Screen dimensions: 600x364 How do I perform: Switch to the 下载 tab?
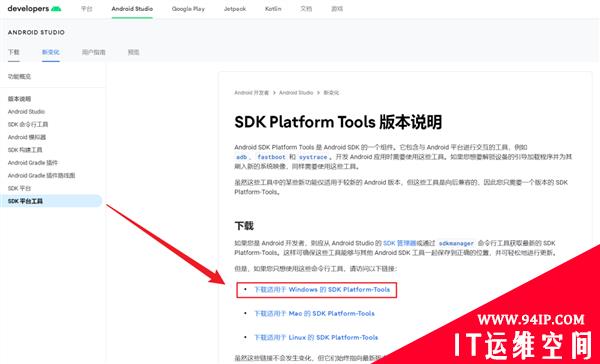pos(13,52)
